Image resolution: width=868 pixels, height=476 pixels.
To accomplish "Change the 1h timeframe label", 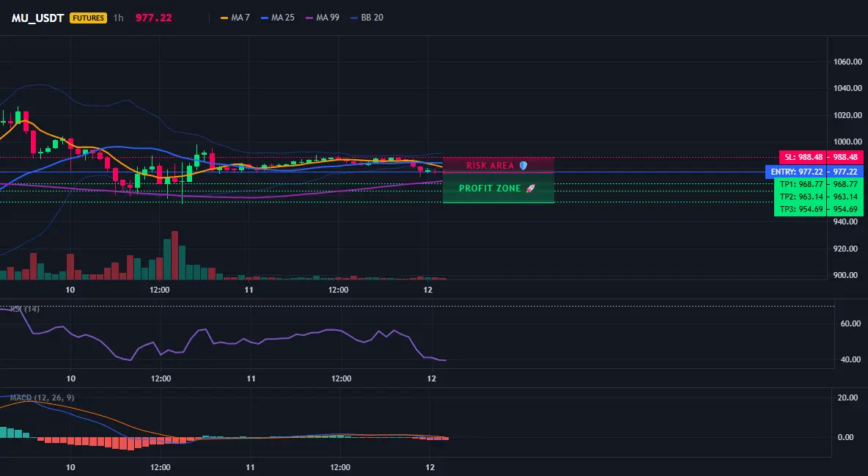I will (x=119, y=18).
